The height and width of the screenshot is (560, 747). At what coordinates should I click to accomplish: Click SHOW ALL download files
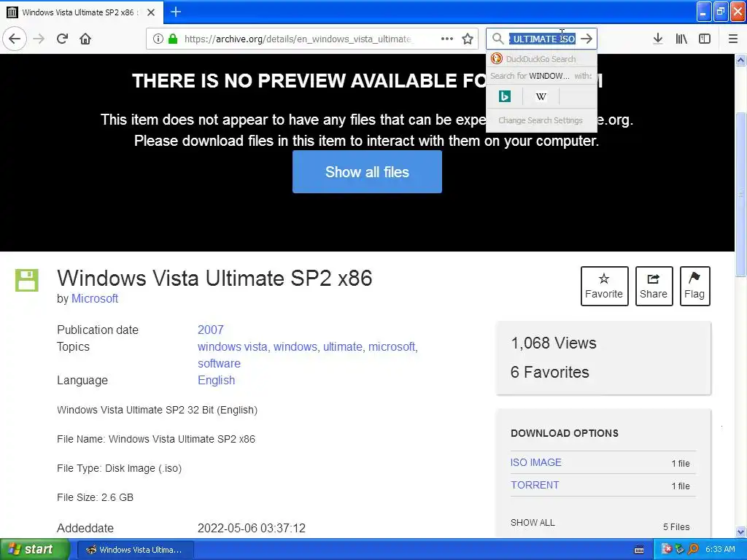point(533,522)
